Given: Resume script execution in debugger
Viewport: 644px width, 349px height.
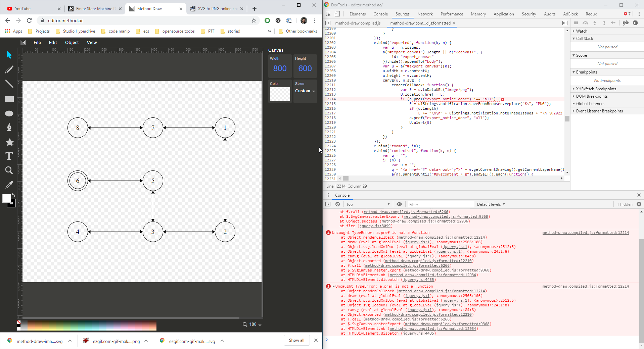Looking at the screenshot, I should click(x=576, y=23).
